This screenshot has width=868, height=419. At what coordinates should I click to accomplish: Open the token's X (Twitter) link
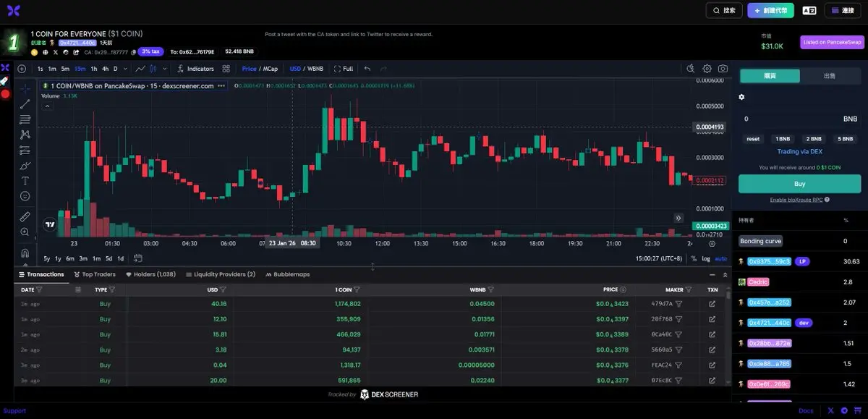click(x=56, y=52)
